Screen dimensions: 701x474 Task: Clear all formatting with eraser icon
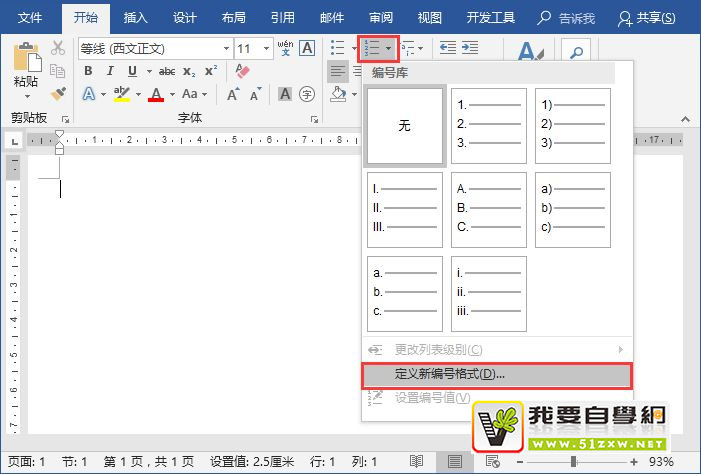[x=242, y=71]
